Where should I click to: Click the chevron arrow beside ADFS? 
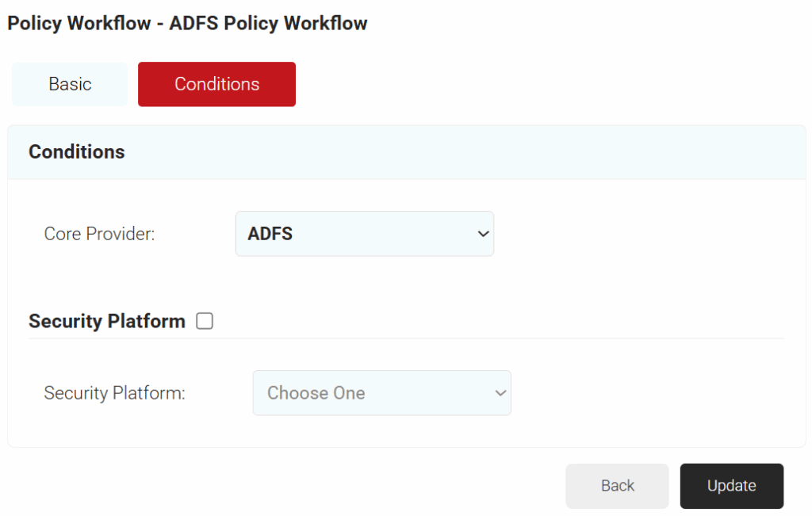click(483, 234)
